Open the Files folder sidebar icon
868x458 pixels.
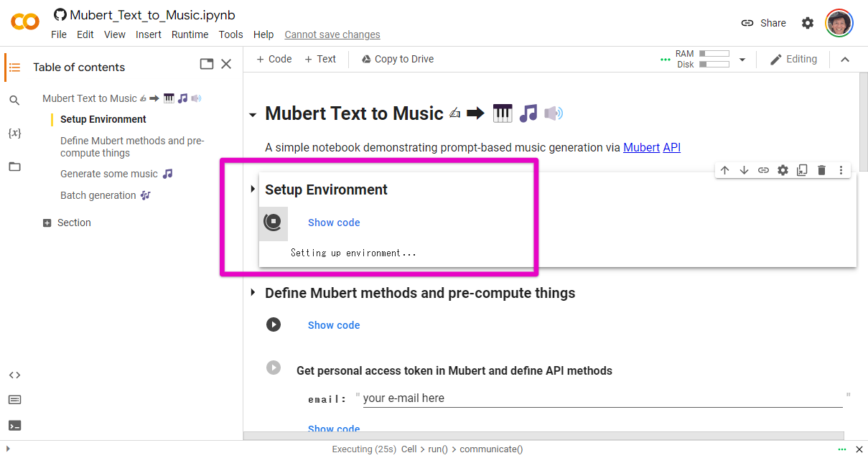14,167
